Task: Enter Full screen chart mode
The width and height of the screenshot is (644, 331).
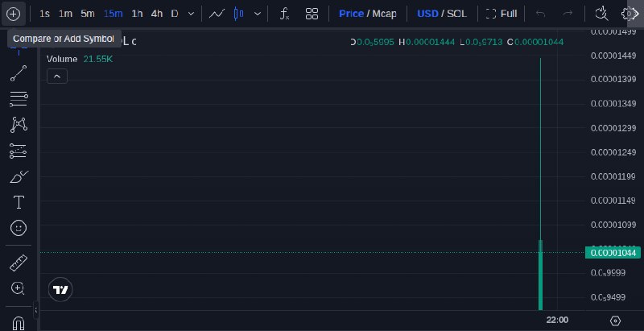Action: [x=502, y=14]
